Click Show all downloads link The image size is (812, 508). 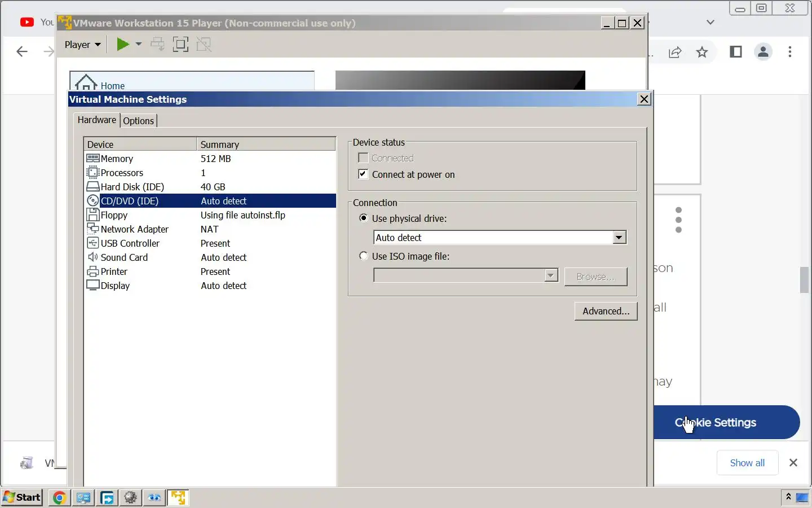747,463
